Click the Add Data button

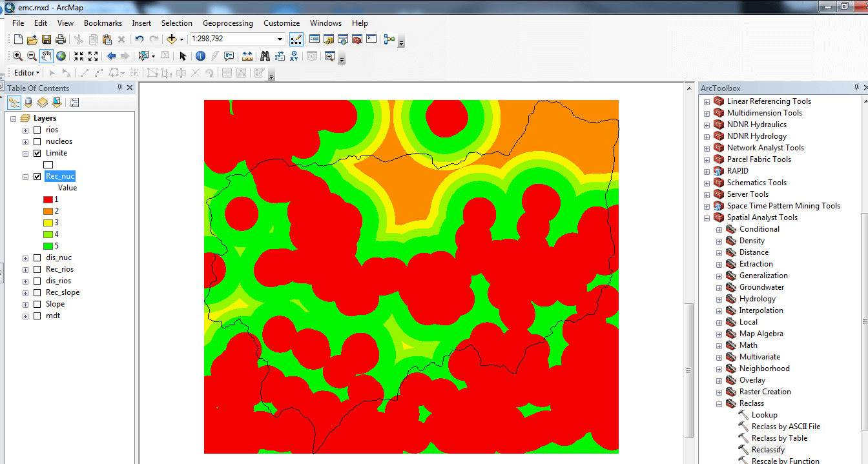(x=172, y=39)
